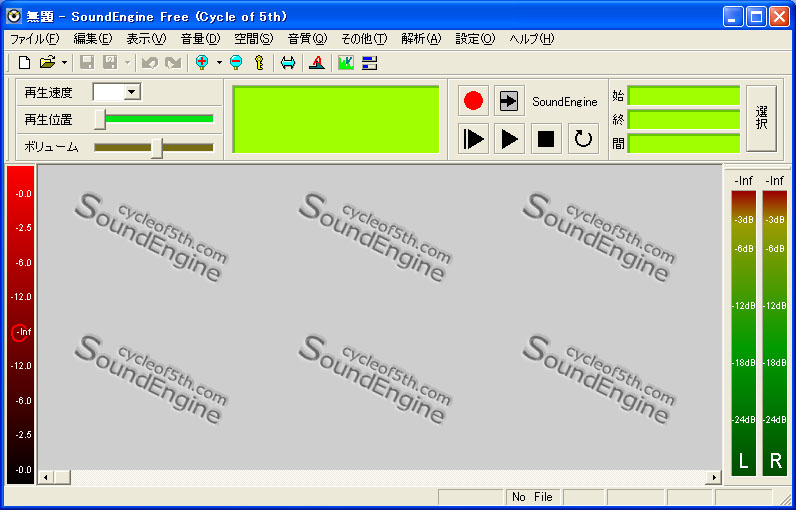Open the ヘルプ(H) menu
The height and width of the screenshot is (510, 796).
click(532, 39)
